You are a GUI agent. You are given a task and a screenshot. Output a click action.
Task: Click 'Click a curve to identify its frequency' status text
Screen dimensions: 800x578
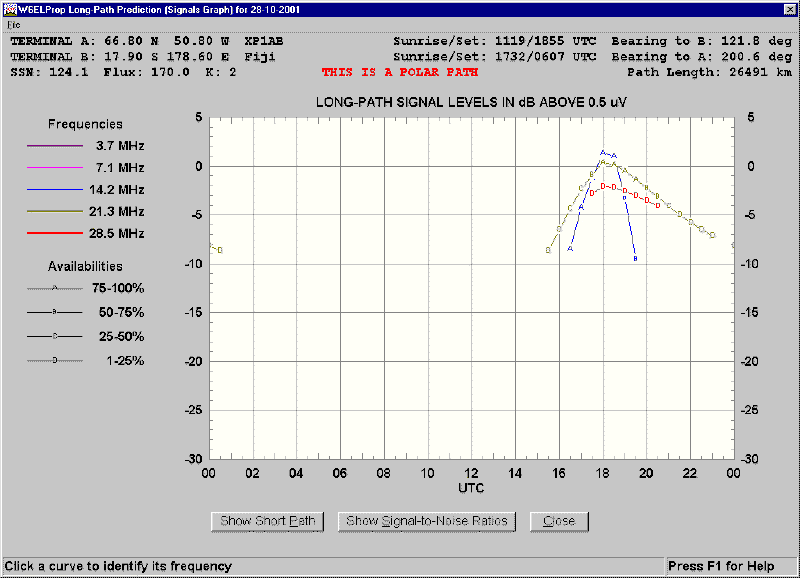coord(118,566)
